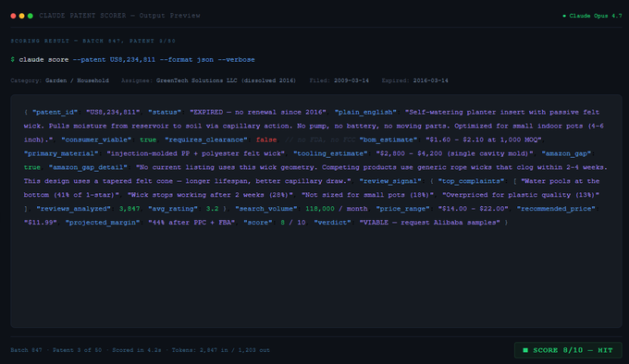Click the "verdict" JSON key
629x364 pixels.
click(x=332, y=223)
